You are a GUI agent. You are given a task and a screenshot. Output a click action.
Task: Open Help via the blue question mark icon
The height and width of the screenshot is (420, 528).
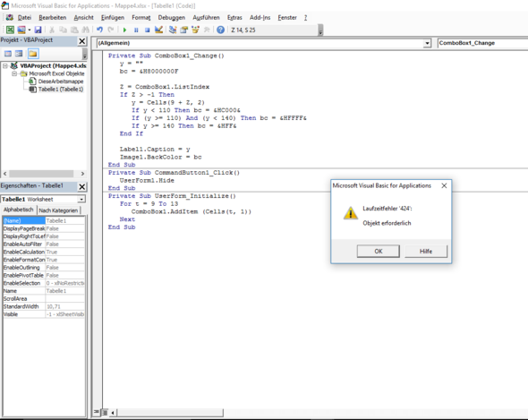tap(220, 30)
